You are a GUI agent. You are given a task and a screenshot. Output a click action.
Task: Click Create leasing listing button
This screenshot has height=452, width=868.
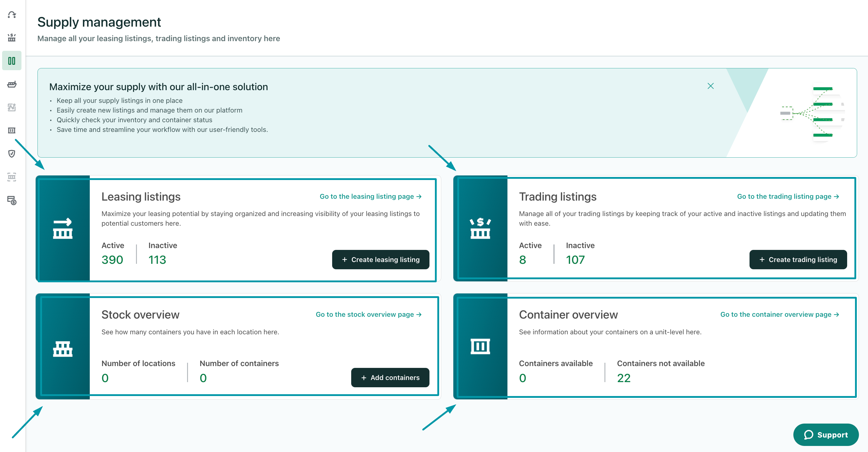[381, 259]
